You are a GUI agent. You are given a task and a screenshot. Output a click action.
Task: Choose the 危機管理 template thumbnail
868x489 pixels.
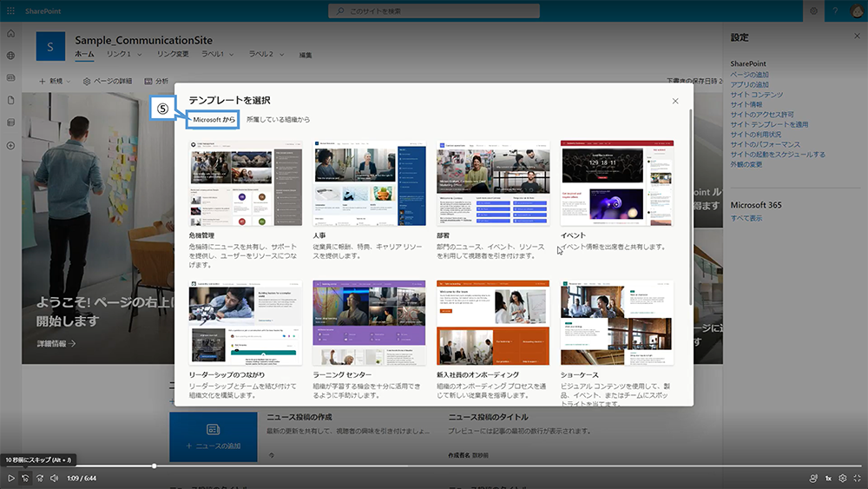246,182
